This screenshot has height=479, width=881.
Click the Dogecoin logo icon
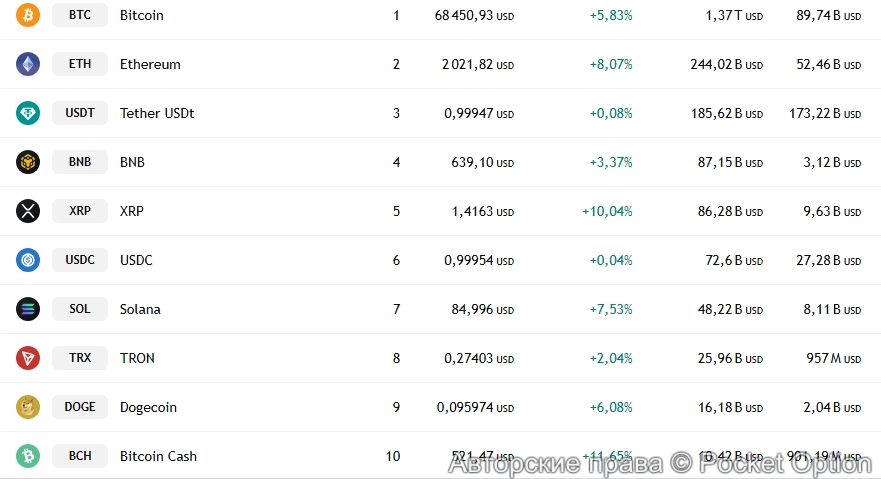click(x=28, y=407)
